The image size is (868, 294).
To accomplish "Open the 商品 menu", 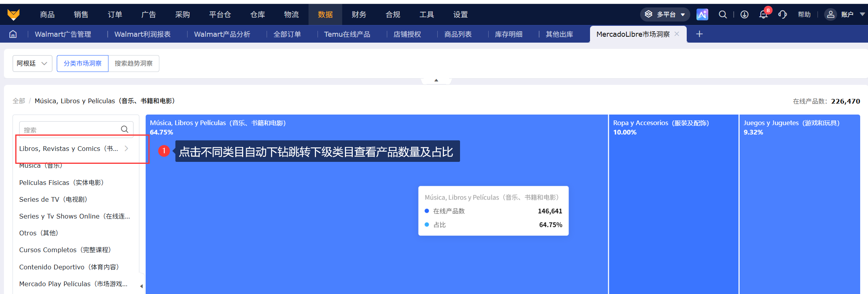I will (x=47, y=14).
